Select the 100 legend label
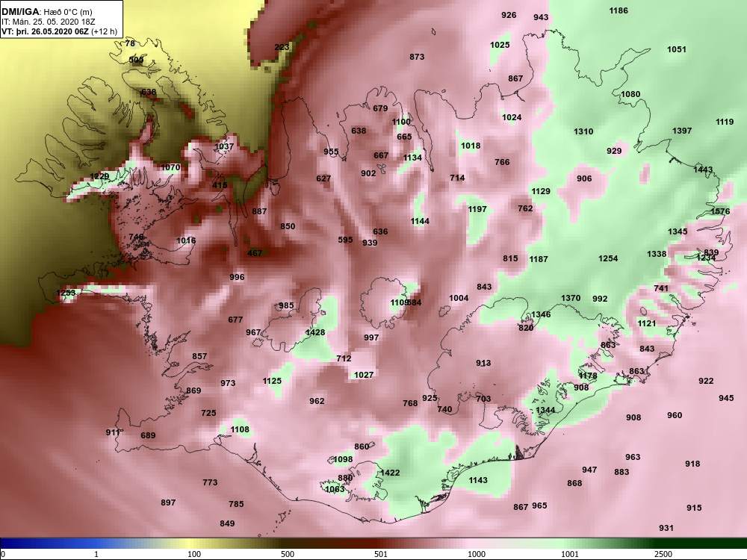 click(x=194, y=554)
